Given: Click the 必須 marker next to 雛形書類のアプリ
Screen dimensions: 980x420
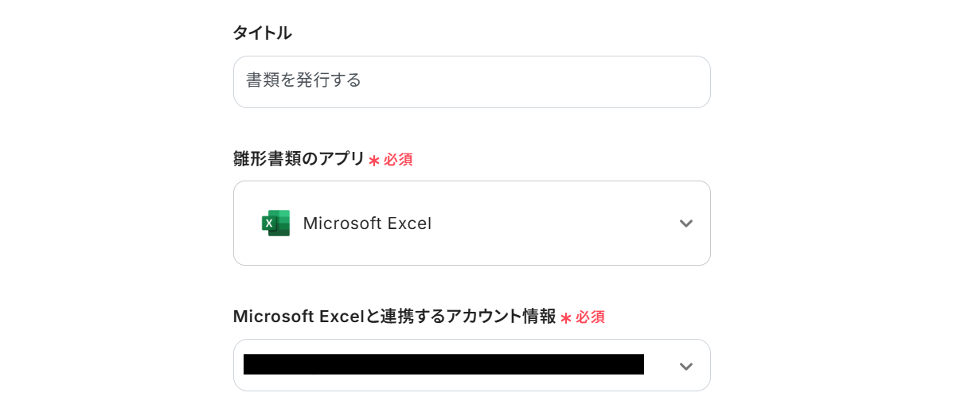Looking at the screenshot, I should coord(398,160).
